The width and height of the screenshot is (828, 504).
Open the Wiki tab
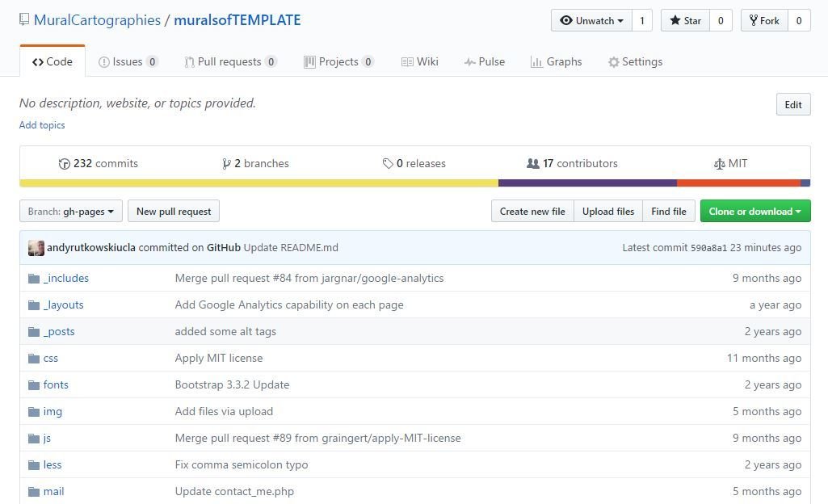coord(420,61)
